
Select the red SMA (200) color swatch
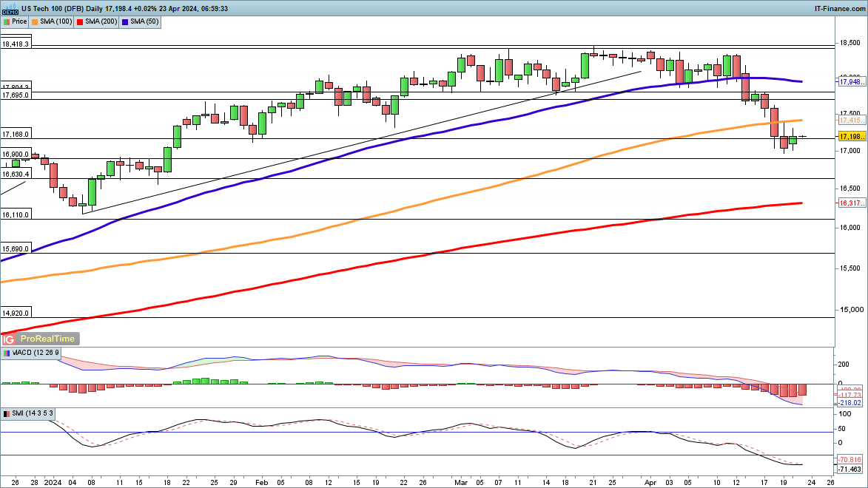coord(80,21)
